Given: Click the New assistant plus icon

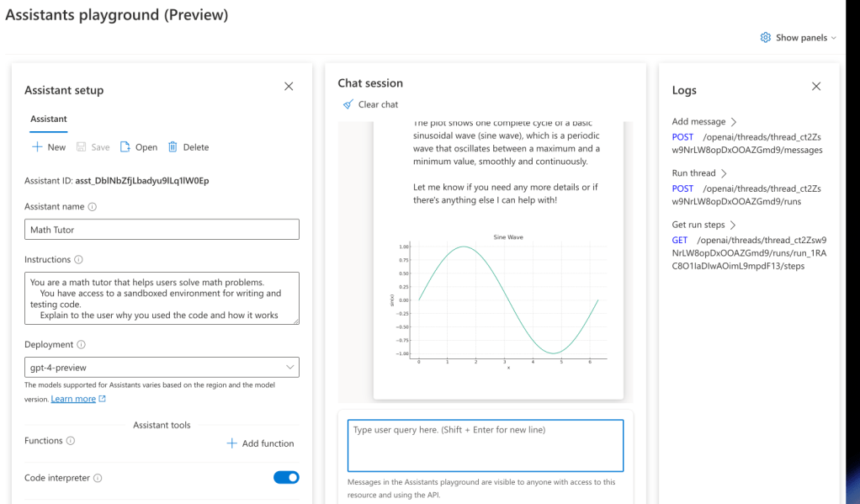Looking at the screenshot, I should [x=37, y=147].
